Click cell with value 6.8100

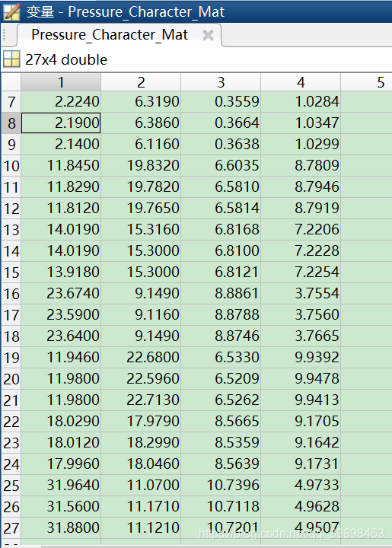tap(221, 251)
